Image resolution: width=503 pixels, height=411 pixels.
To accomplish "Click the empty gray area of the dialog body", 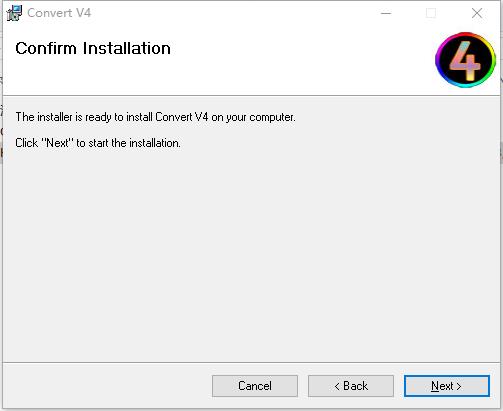I will (251, 253).
